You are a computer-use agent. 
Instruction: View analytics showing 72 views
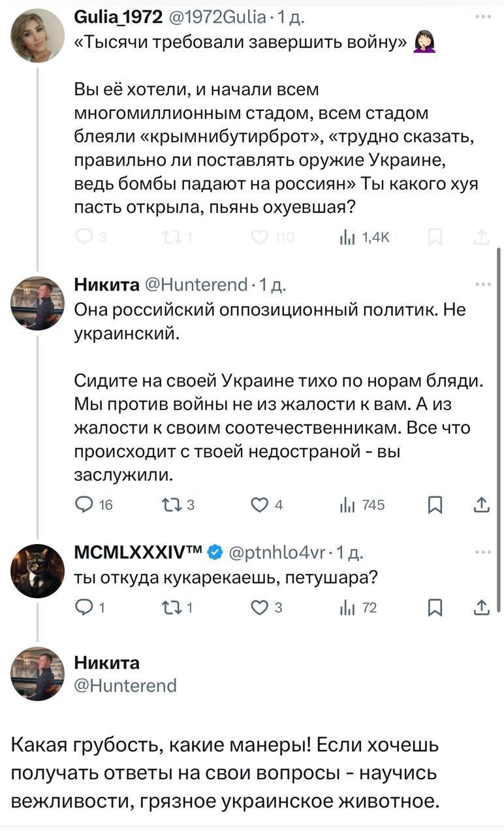[x=347, y=608]
